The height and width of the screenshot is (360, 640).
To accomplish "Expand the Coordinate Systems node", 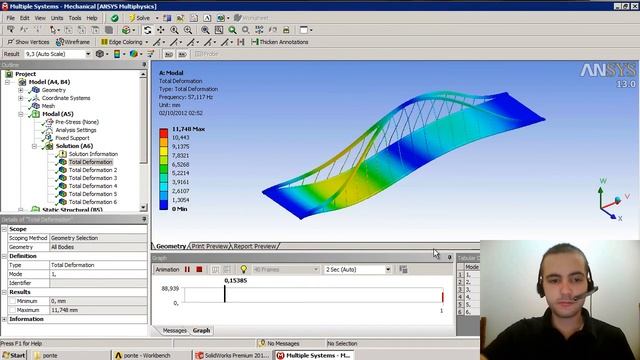I will click(x=21, y=98).
